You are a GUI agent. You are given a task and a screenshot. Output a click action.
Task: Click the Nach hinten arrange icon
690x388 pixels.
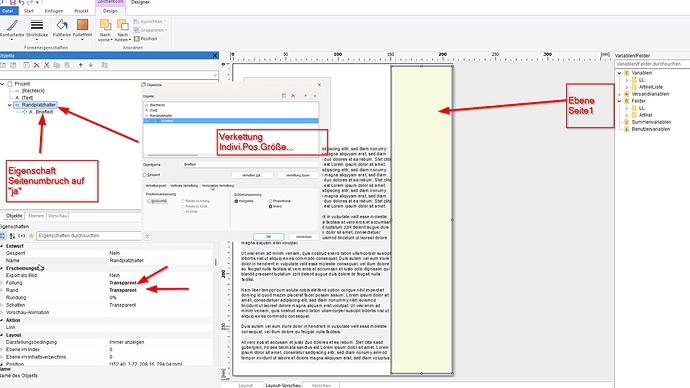coord(122,25)
